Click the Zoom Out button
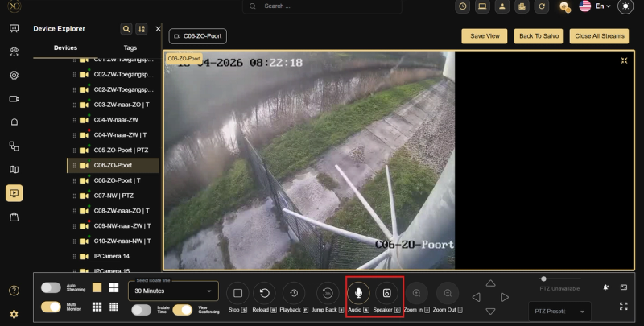Screen dimensions: 644x326 [448, 293]
